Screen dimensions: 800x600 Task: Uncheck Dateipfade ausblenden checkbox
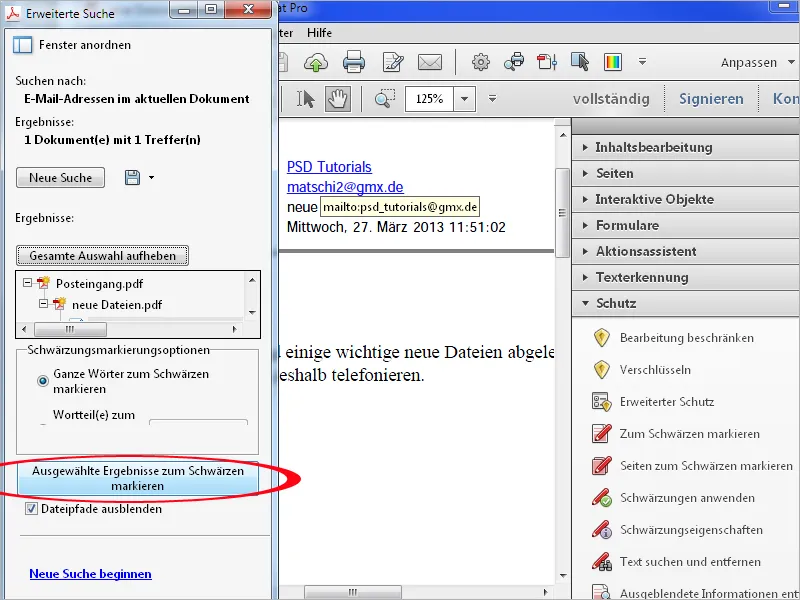31,509
